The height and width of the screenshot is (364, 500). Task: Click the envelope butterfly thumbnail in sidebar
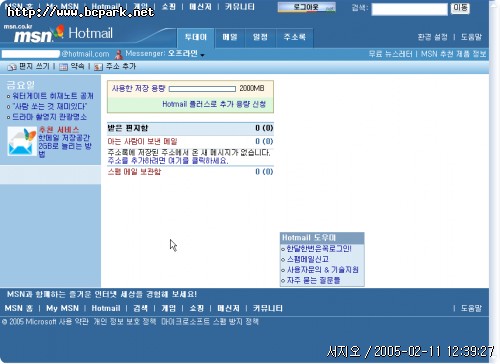click(22, 141)
